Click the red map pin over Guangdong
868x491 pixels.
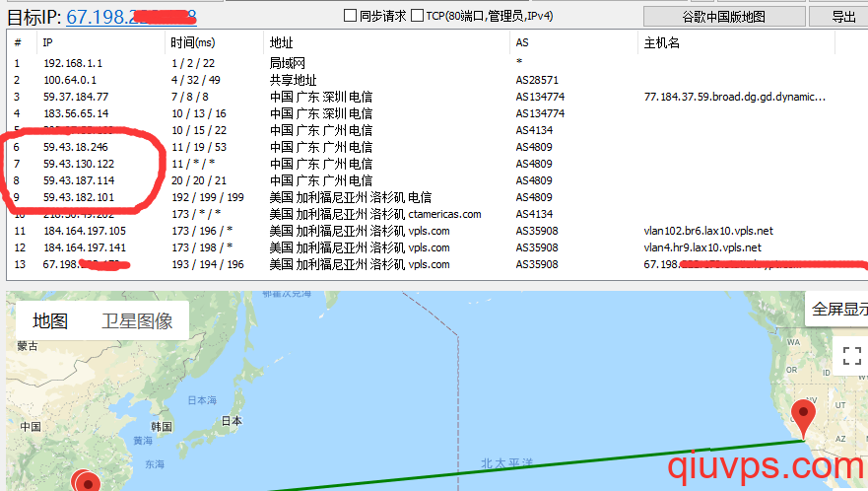pyautogui.click(x=86, y=481)
